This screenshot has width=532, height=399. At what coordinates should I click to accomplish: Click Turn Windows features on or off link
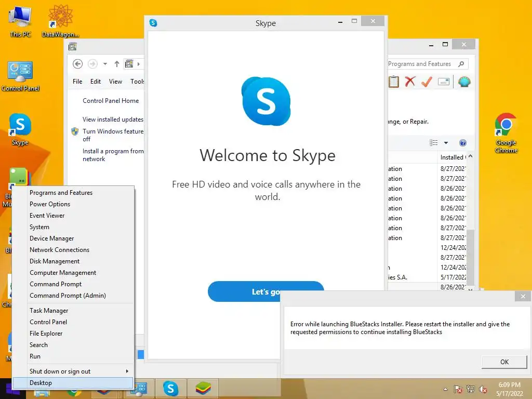[x=113, y=135]
